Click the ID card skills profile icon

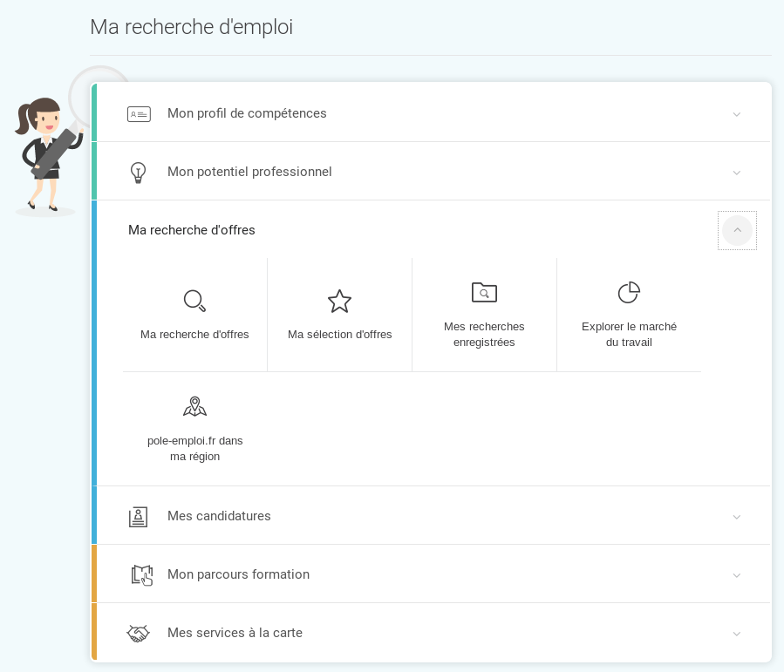click(139, 114)
